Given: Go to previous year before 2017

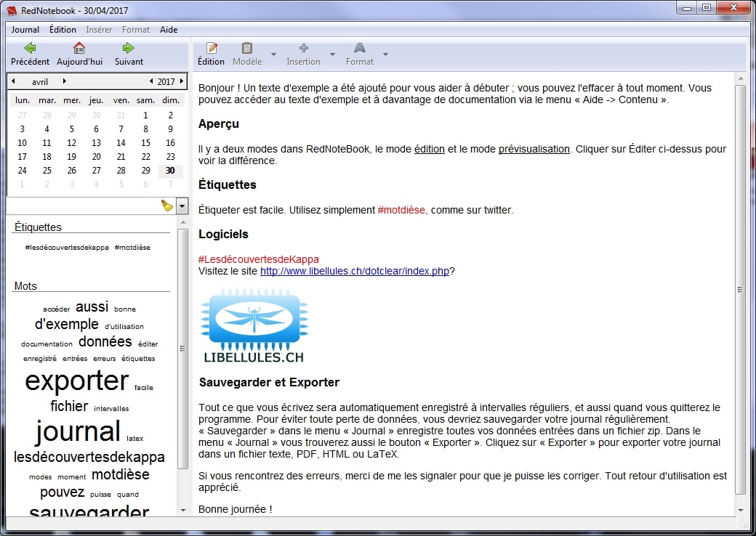Looking at the screenshot, I should [151, 81].
